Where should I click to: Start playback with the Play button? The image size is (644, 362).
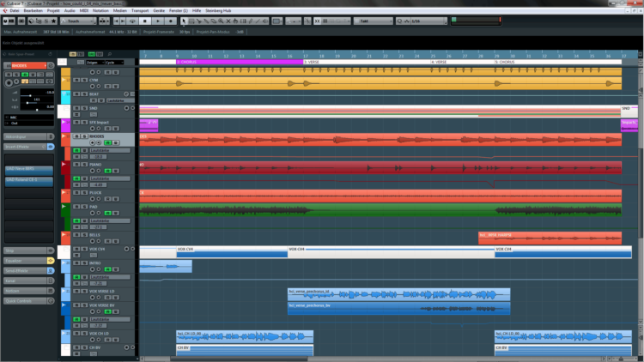pyautogui.click(x=158, y=21)
